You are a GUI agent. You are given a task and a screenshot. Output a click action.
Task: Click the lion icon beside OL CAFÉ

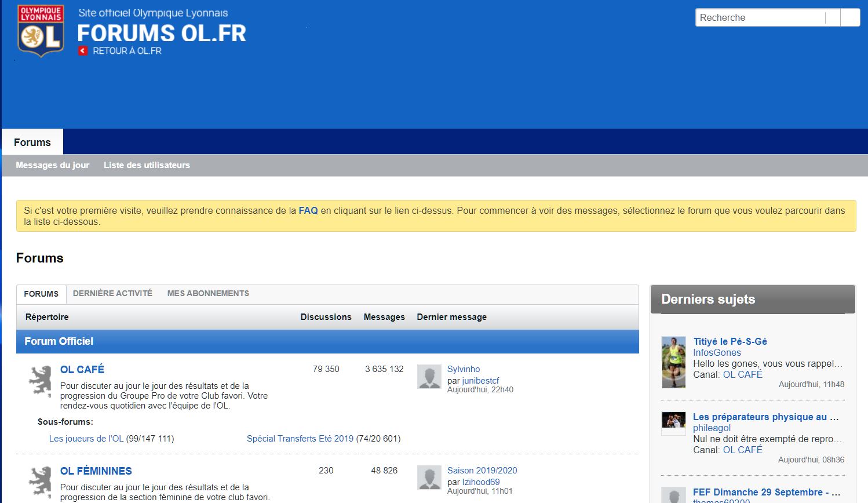pos(40,381)
